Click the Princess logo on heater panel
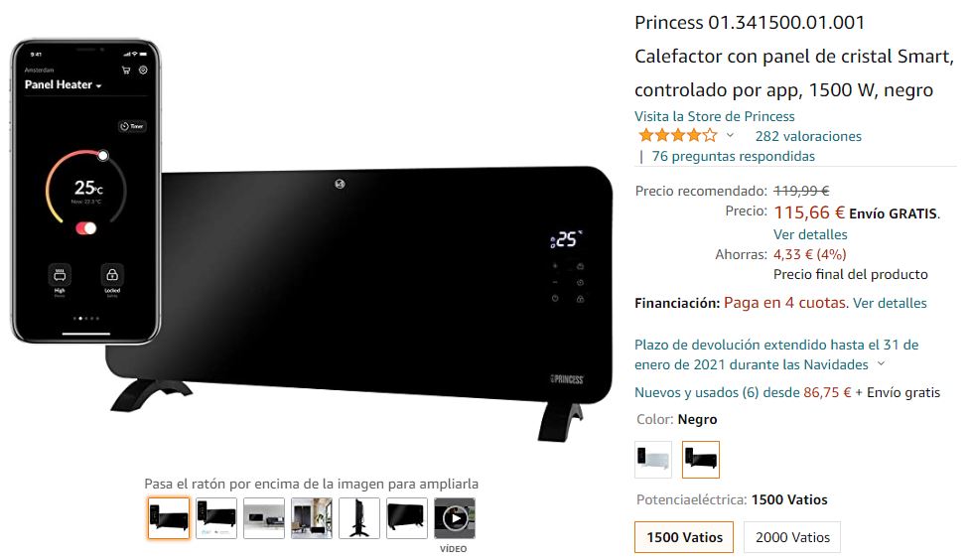 pos(567,379)
